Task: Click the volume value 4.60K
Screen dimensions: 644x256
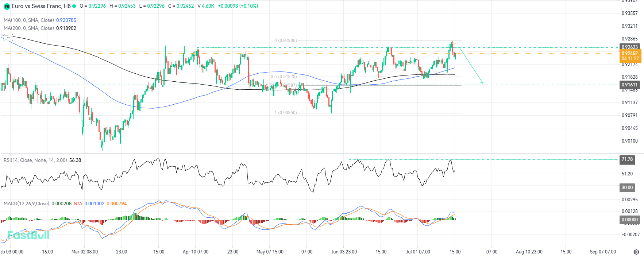Action: point(208,6)
